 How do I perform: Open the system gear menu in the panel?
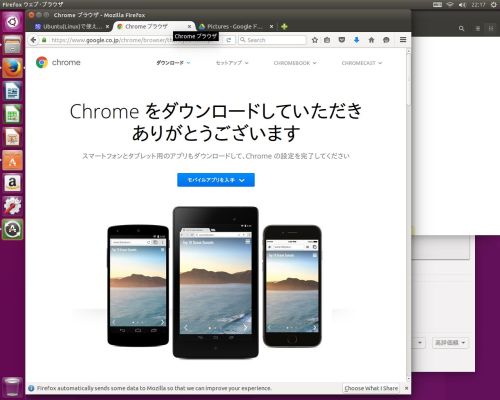(x=494, y=5)
